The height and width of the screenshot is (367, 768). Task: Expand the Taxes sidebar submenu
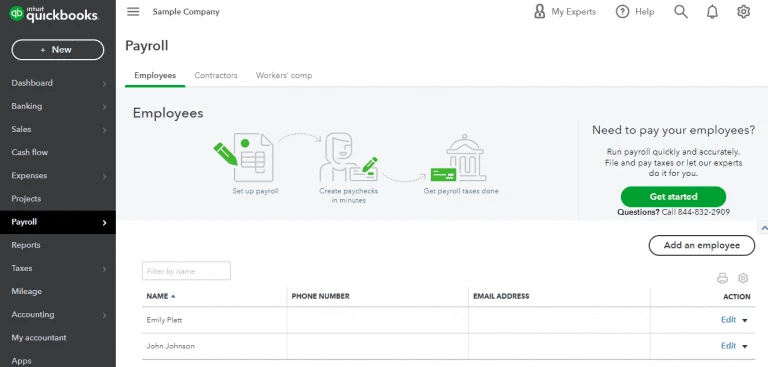pyautogui.click(x=104, y=269)
